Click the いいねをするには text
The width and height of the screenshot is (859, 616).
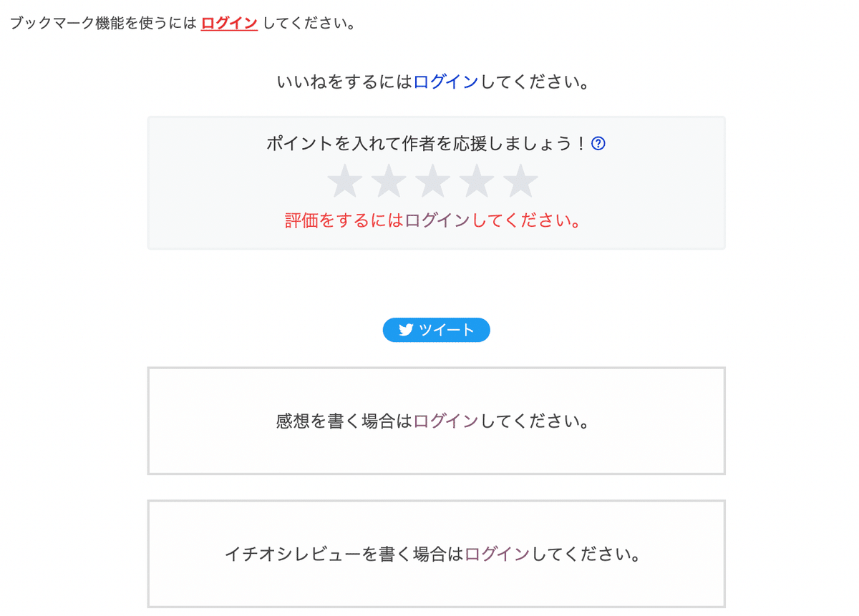tap(344, 82)
